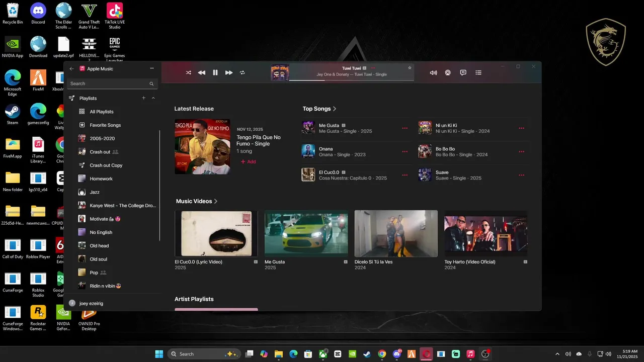Open Dicelo Si Tú la Ves video thumbnail
This screenshot has width=644, height=362.
396,234
